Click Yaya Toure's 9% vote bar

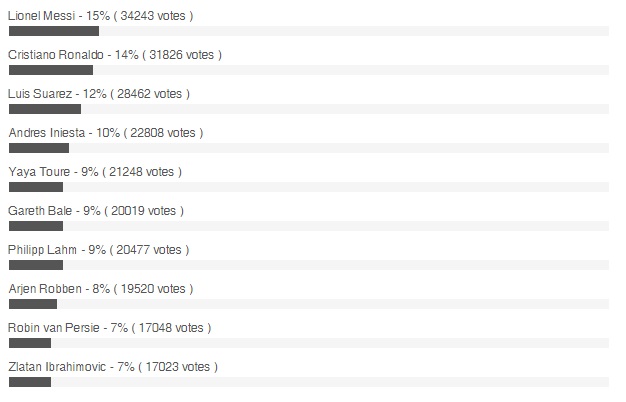(35, 187)
